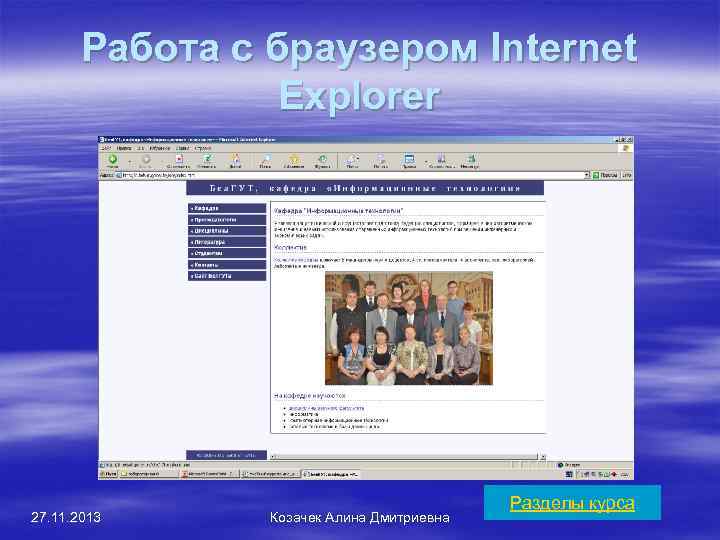Click the system tray clock
The height and width of the screenshot is (540, 720).
tap(625, 474)
